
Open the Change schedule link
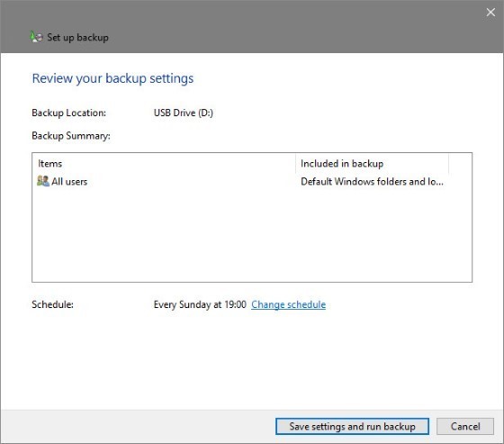point(288,304)
